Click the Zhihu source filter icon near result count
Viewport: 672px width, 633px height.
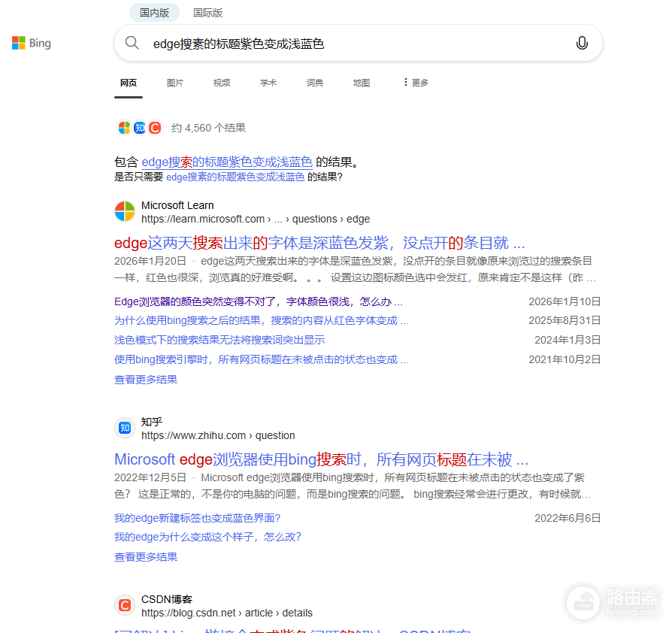139,128
